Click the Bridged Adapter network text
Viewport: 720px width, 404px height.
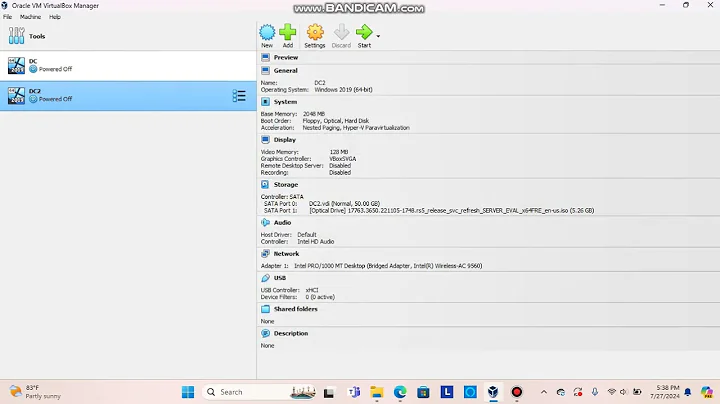[388, 266]
